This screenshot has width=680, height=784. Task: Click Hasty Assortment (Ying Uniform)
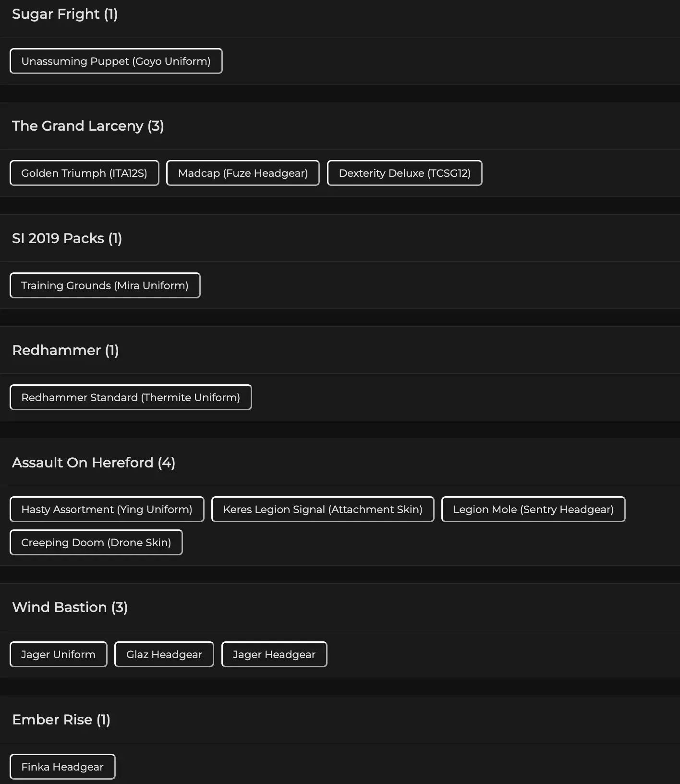(107, 509)
